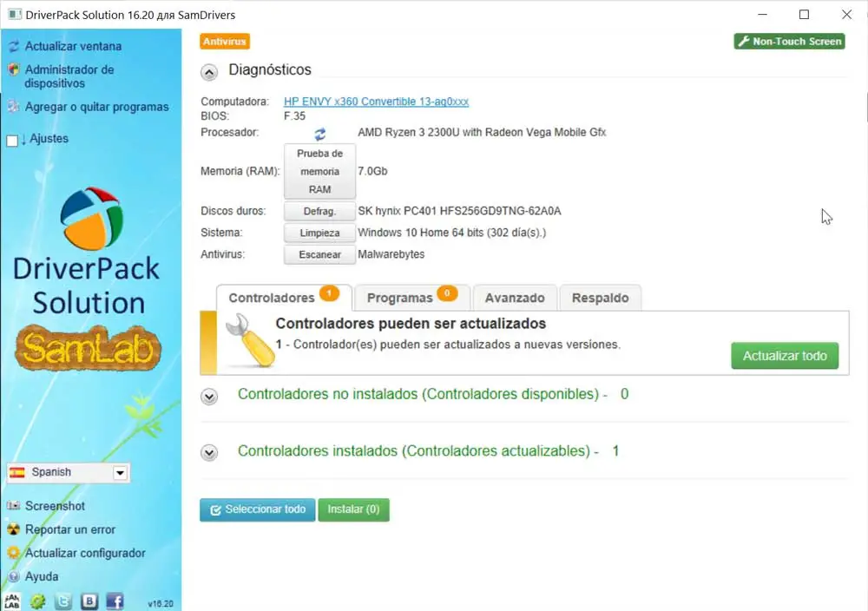Screen dimensions: 868x611
Task: Click the Actualizar ventana refresh icon
Action: [14, 47]
